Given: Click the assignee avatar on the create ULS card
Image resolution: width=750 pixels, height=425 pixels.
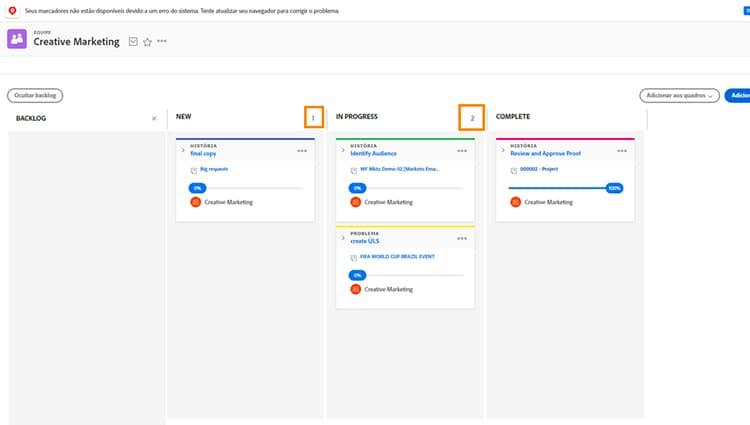Looking at the screenshot, I should click(355, 289).
